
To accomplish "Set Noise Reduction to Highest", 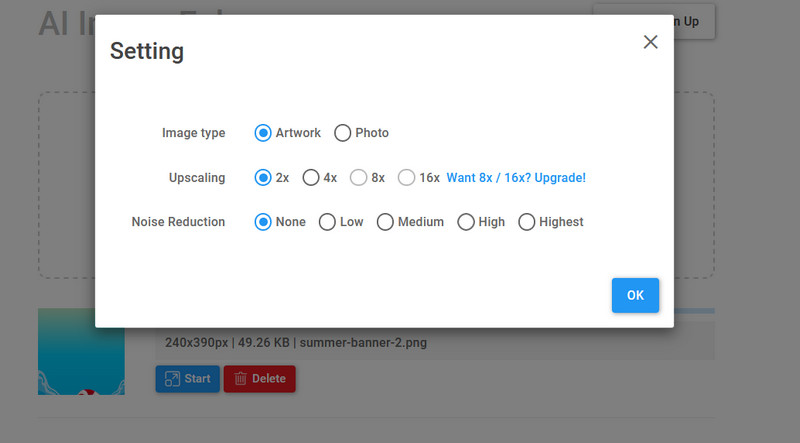I will [527, 222].
